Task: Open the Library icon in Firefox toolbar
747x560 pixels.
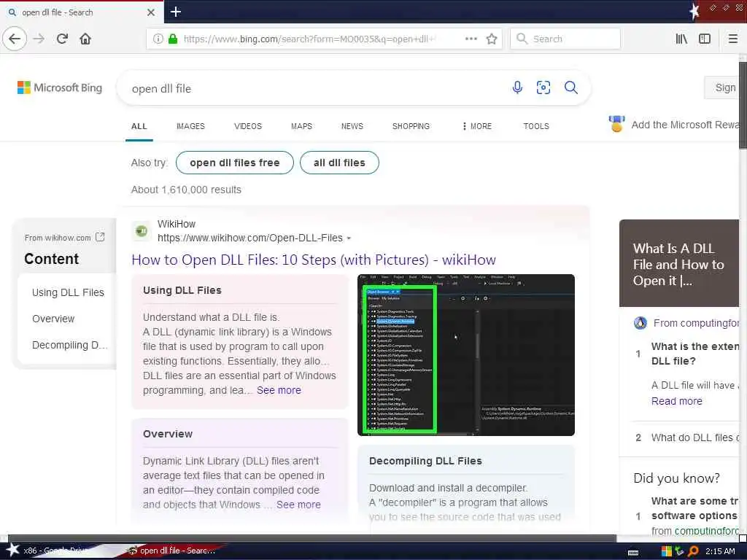Action: [x=681, y=39]
